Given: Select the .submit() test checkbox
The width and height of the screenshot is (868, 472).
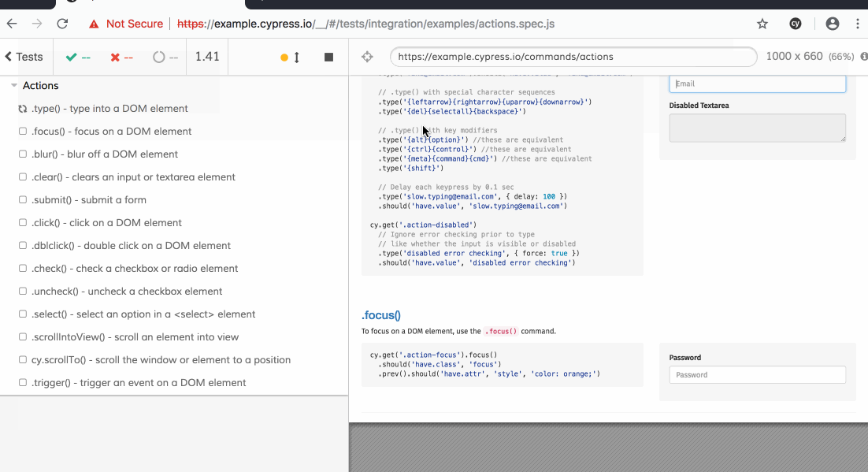Looking at the screenshot, I should pyautogui.click(x=23, y=200).
